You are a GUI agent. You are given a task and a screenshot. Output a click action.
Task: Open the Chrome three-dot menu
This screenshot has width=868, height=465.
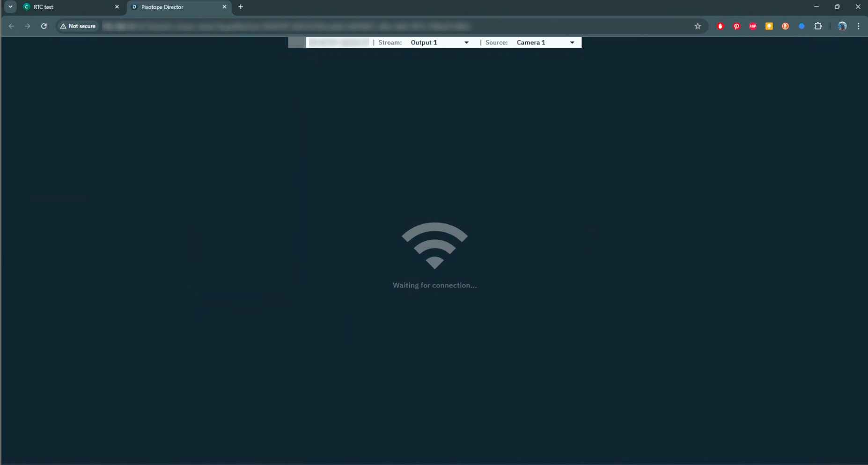[858, 26]
